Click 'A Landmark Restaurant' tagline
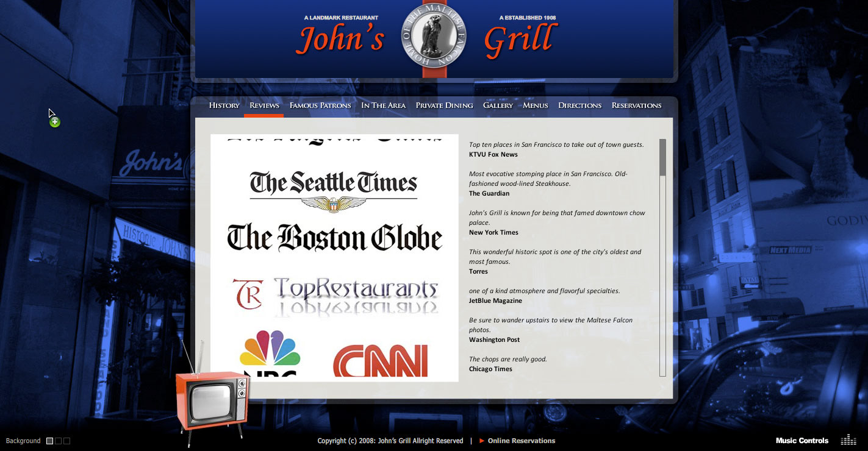This screenshot has width=868, height=451. coord(341,18)
